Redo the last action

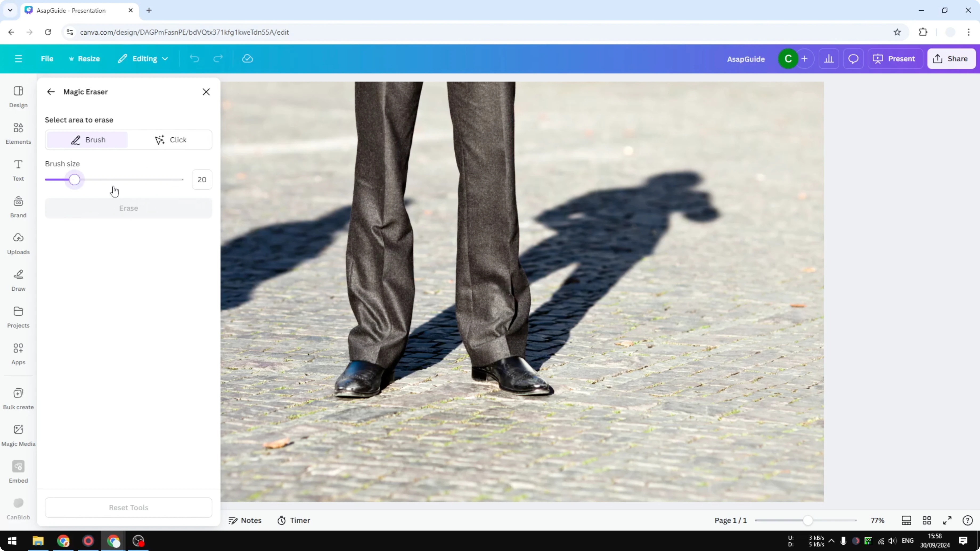218,59
